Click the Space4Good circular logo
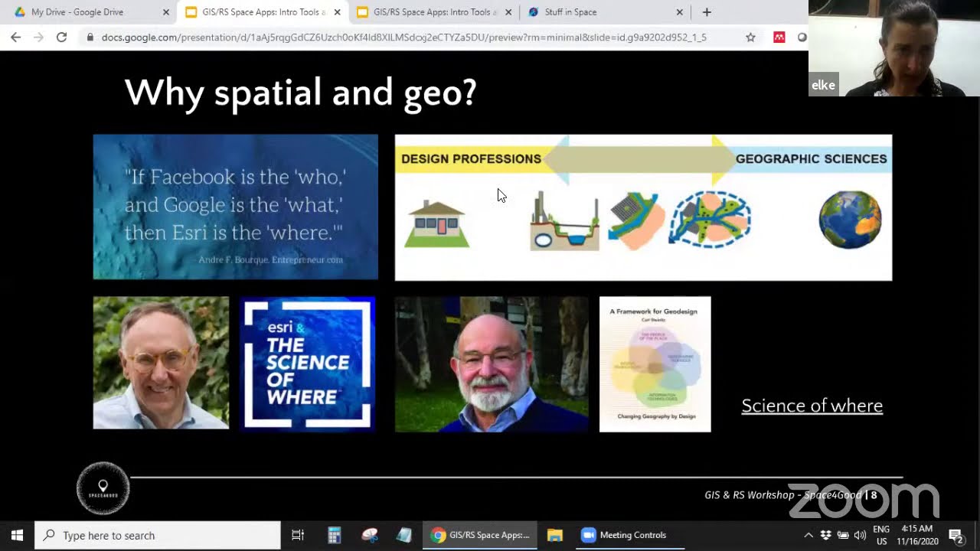The height and width of the screenshot is (551, 980). coord(103,487)
